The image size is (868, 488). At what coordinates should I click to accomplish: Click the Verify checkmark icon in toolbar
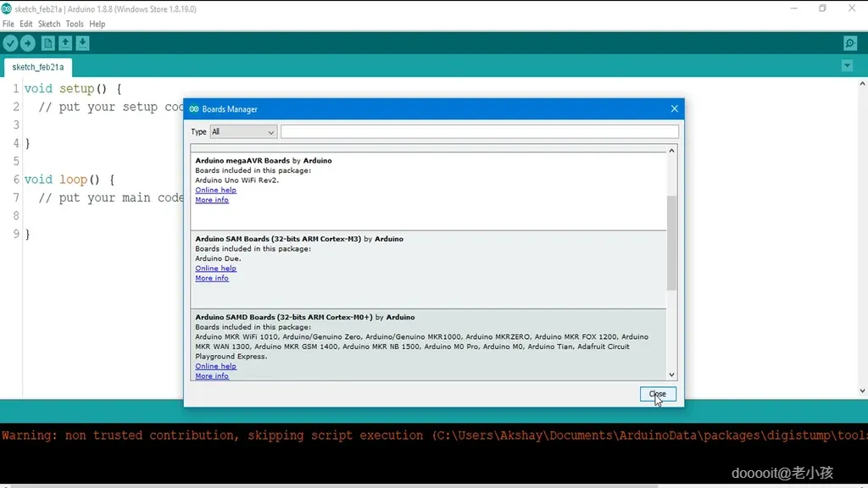click(x=10, y=43)
